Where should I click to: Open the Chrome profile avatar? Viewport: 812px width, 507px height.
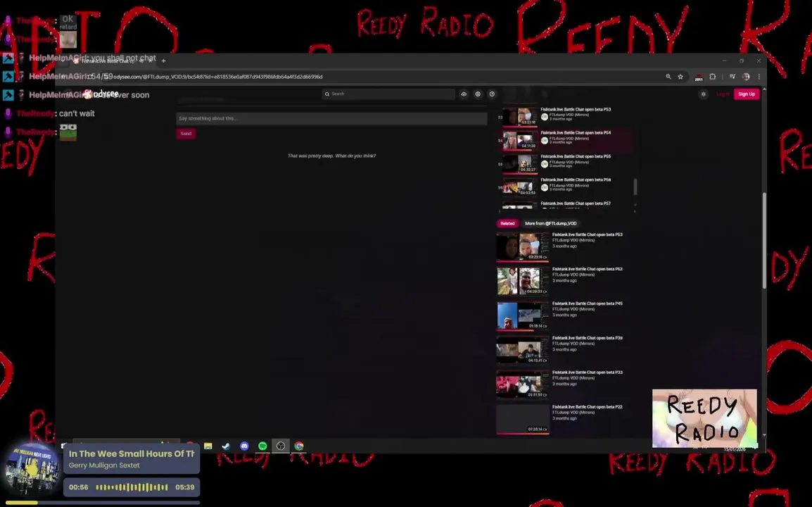tap(746, 77)
